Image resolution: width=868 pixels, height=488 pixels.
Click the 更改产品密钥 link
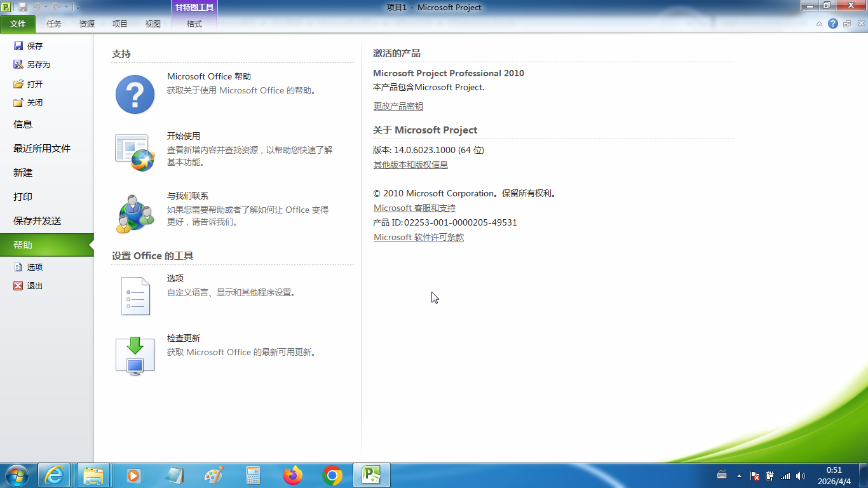(398, 106)
